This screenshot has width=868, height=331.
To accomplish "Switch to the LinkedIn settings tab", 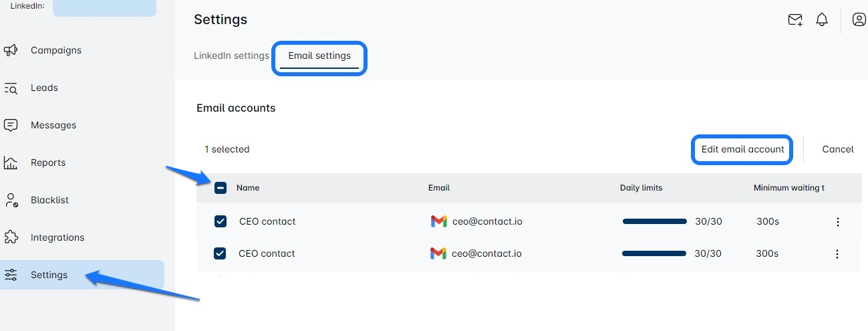I will pos(231,56).
